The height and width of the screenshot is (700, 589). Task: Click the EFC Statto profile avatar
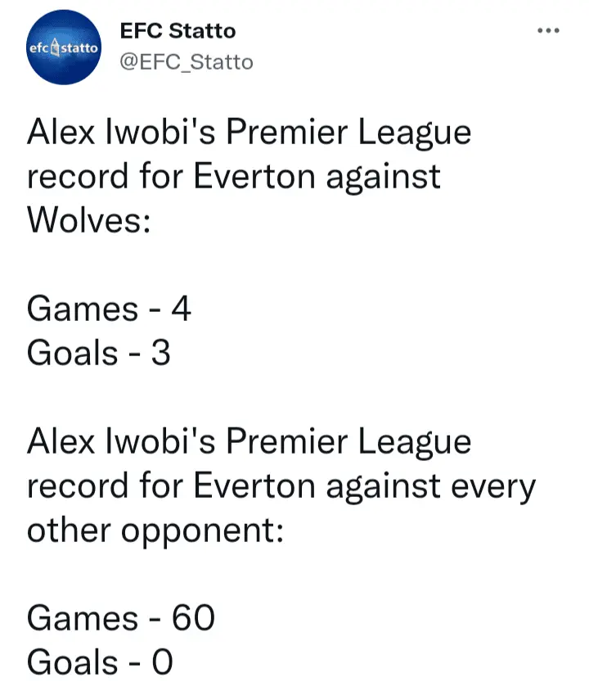[63, 48]
